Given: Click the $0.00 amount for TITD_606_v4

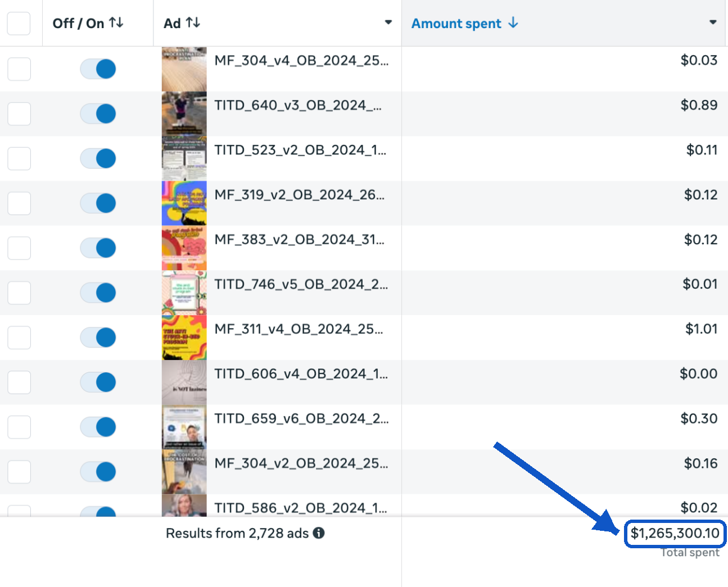Looking at the screenshot, I should click(698, 374).
